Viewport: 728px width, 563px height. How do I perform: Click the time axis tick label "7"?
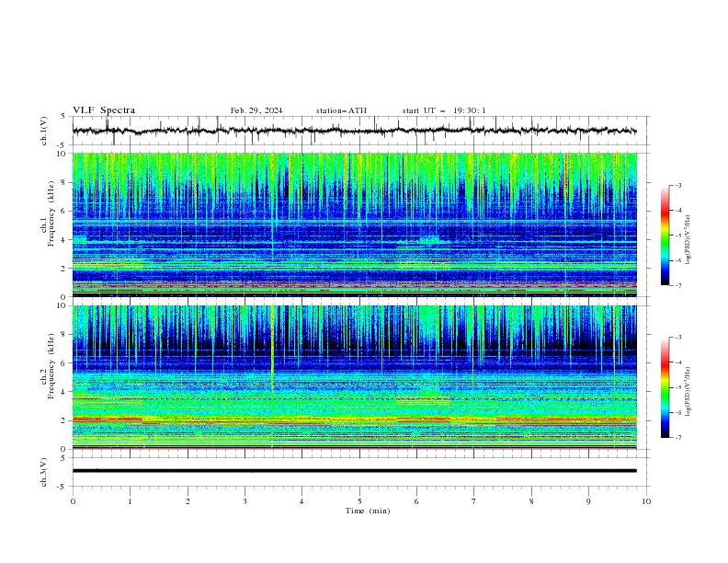pos(474,501)
